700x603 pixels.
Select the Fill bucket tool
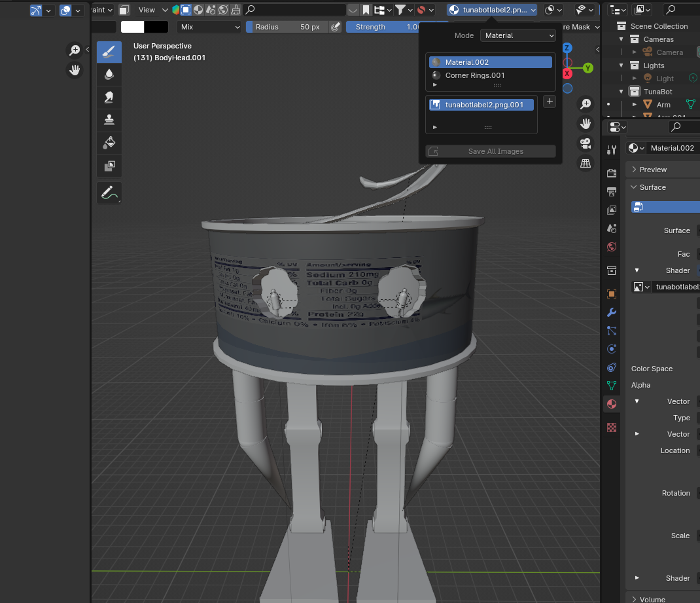pos(109,143)
